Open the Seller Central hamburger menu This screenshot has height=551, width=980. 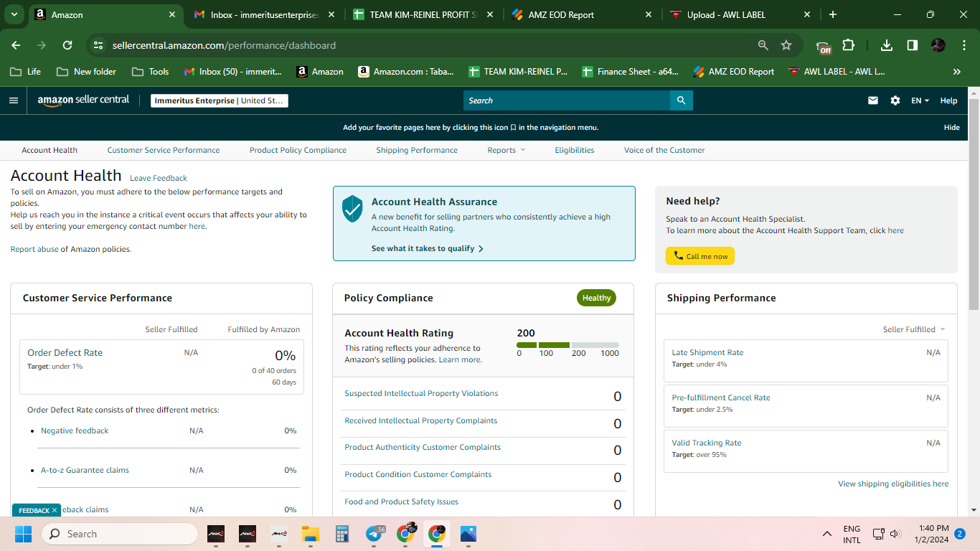[x=13, y=100]
